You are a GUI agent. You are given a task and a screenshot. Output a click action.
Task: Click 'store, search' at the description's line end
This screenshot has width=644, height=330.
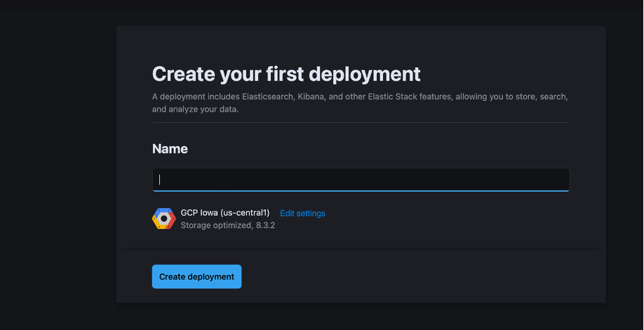(x=542, y=96)
